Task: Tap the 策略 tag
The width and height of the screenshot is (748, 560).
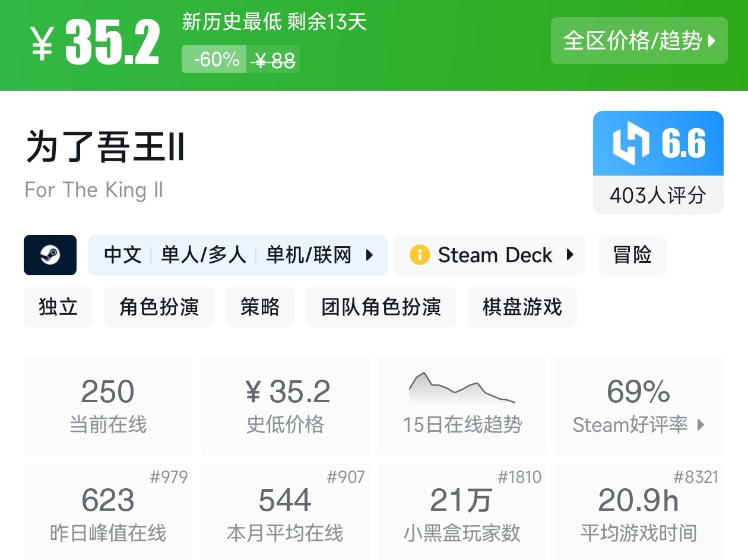Action: tap(259, 307)
